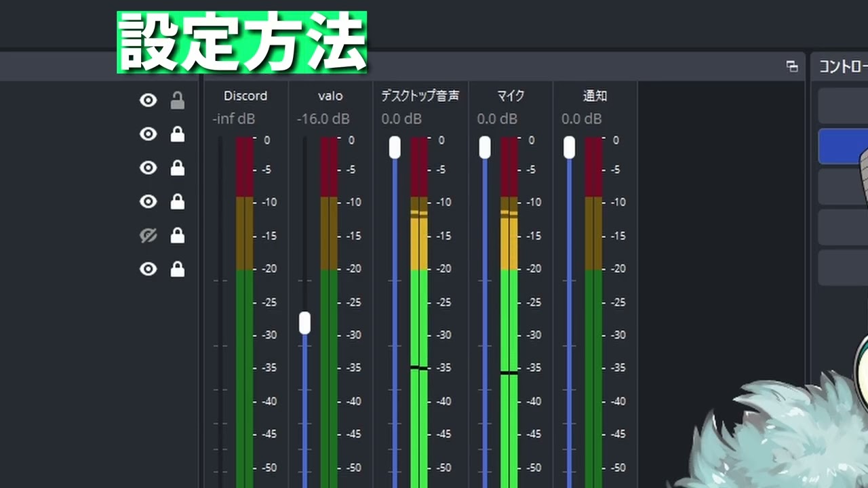868x488 pixels.
Task: Pop out the audio mixer dock with the float icon
Action: coord(791,66)
